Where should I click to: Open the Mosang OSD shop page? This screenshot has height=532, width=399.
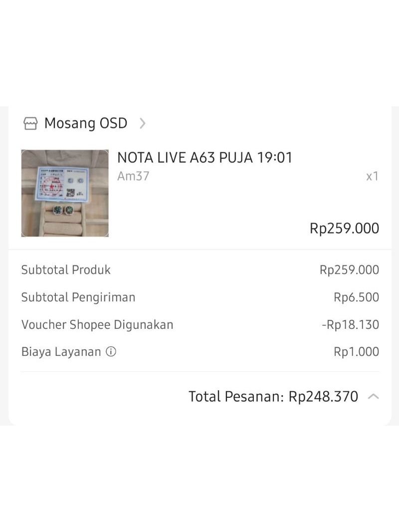86,123
